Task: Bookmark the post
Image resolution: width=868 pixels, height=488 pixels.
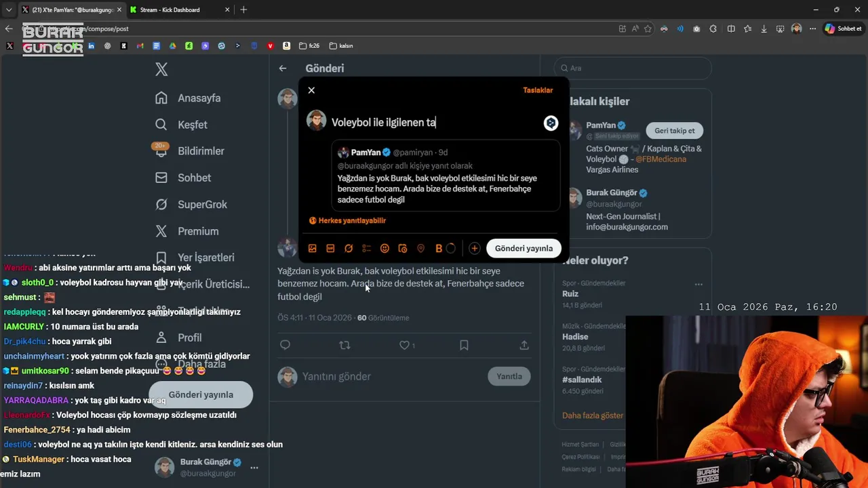Action: coord(464,345)
